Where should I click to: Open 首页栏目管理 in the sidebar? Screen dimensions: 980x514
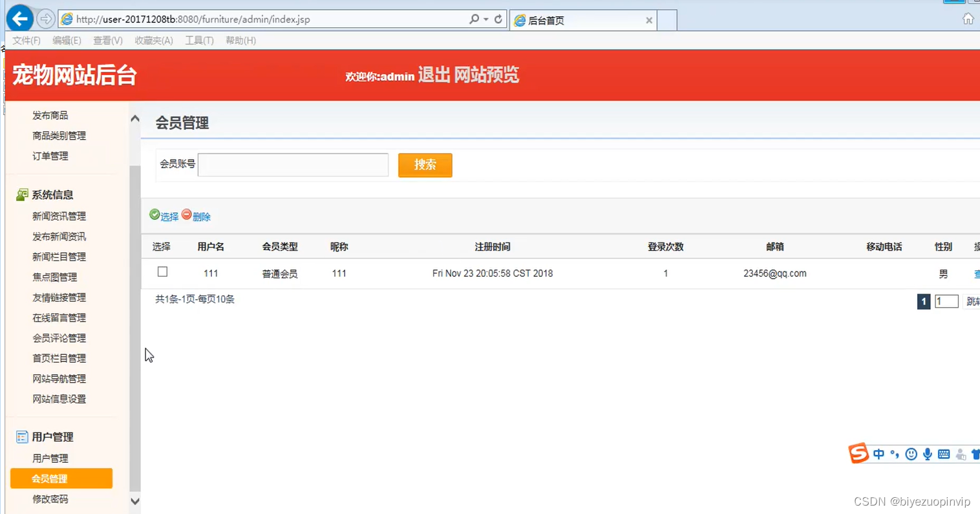click(x=59, y=358)
